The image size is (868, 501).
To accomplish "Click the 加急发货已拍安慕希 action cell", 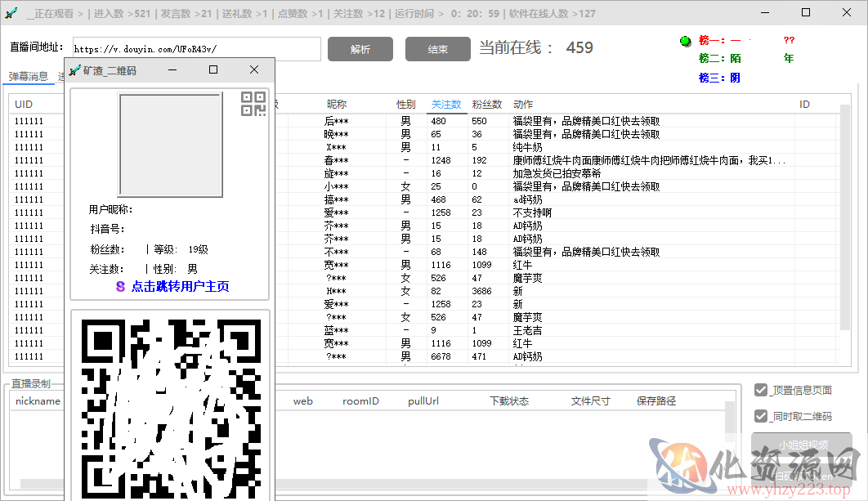I will pyautogui.click(x=557, y=173).
